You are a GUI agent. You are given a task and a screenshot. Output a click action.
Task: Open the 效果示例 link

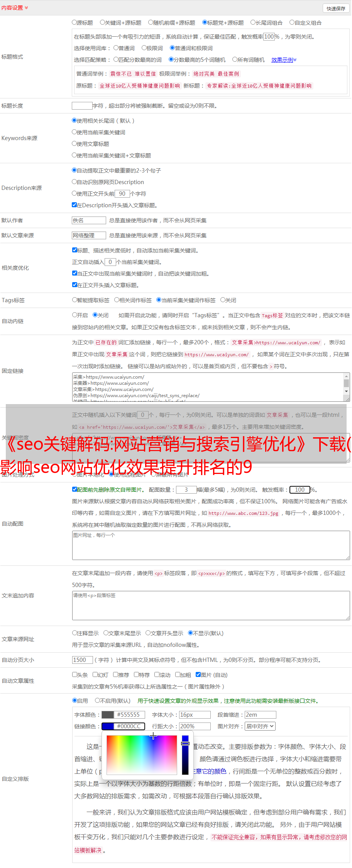click(x=284, y=60)
